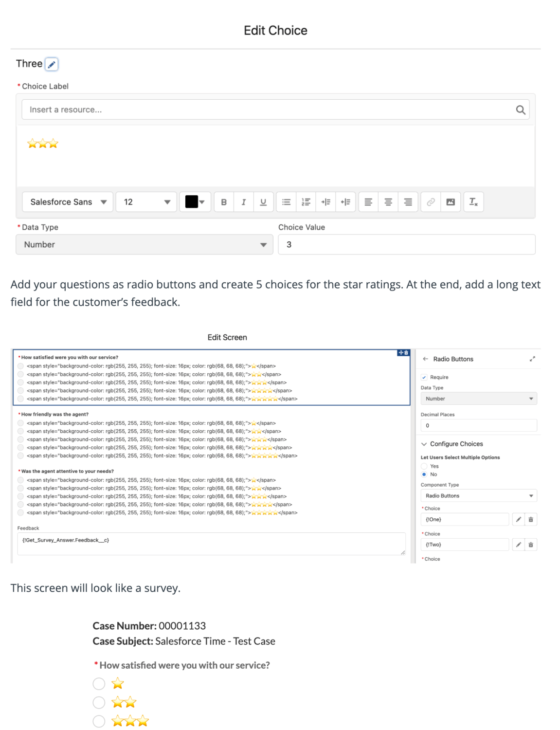Select the three-star rating radio button

(x=99, y=721)
